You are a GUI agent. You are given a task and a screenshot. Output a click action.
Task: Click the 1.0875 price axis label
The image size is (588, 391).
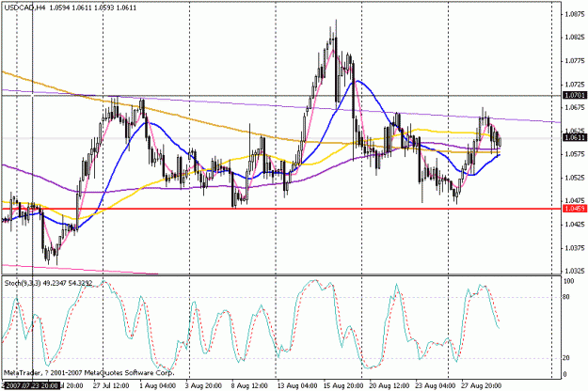[x=575, y=14]
